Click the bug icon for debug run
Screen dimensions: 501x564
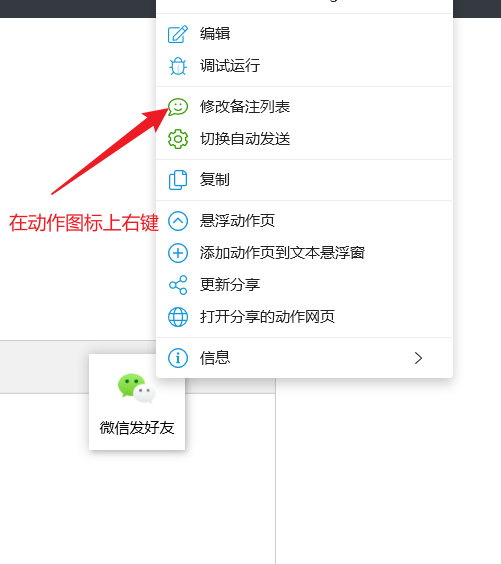point(178,66)
